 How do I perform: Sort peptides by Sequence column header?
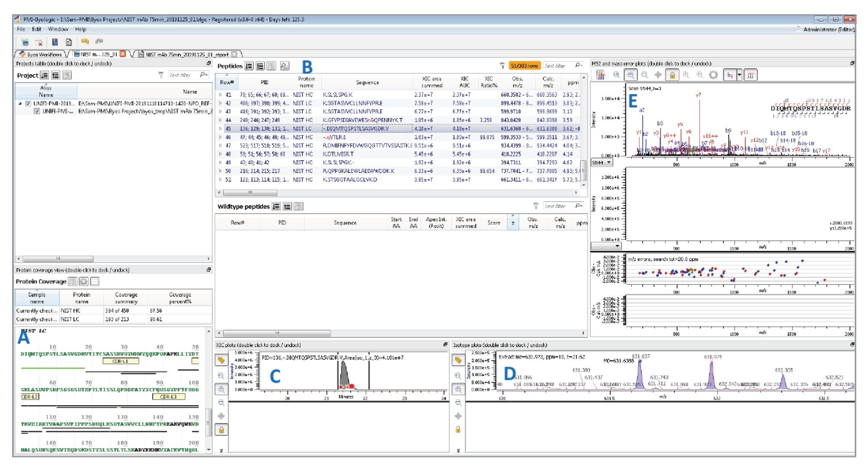point(367,82)
